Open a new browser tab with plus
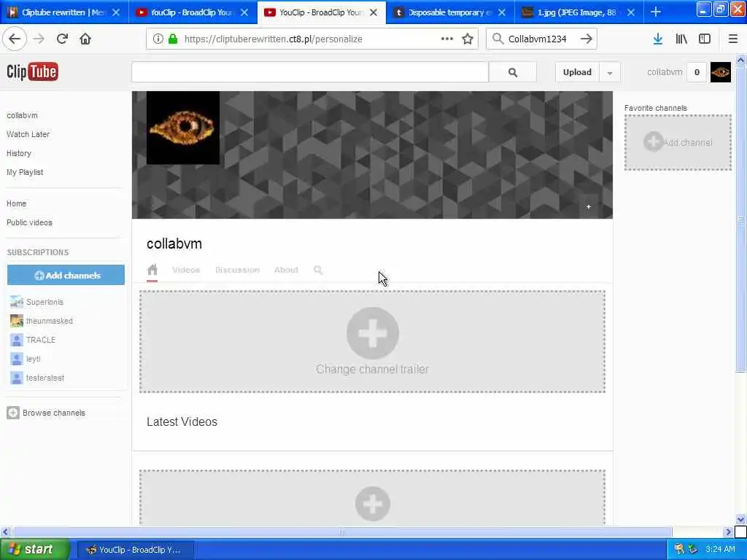 tap(656, 12)
